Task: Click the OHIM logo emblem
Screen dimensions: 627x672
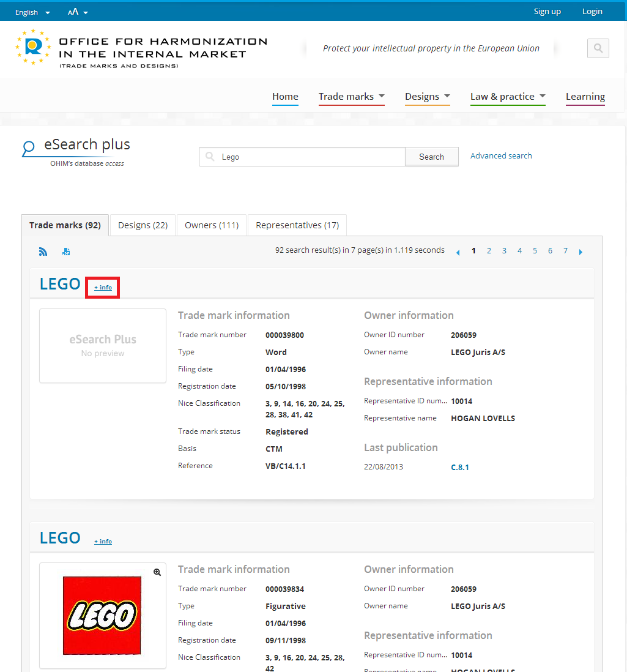Action: tap(33, 48)
